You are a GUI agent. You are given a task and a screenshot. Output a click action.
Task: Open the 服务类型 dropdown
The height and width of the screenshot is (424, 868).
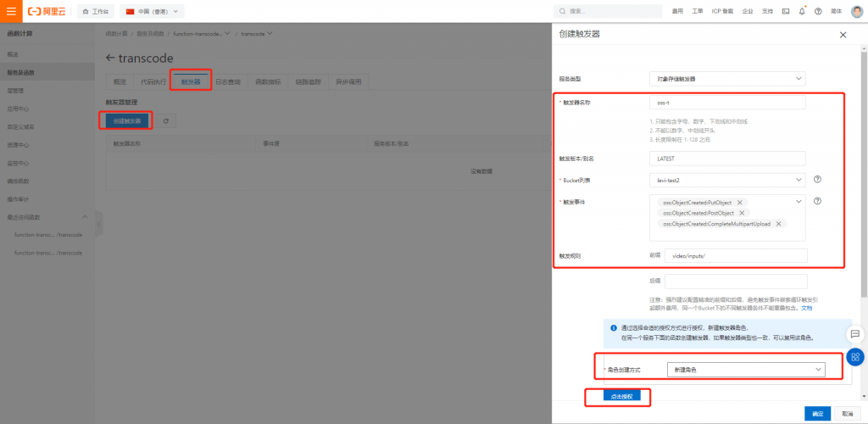pyautogui.click(x=727, y=79)
